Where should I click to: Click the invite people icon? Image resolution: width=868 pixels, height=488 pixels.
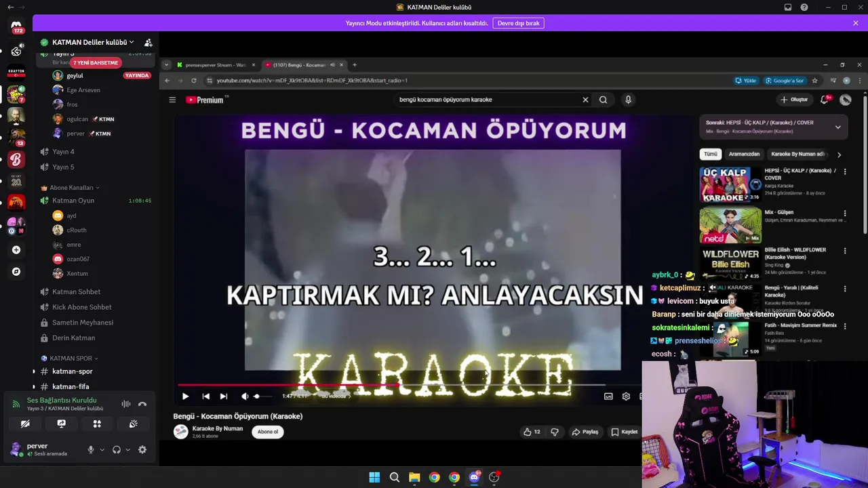tap(149, 42)
